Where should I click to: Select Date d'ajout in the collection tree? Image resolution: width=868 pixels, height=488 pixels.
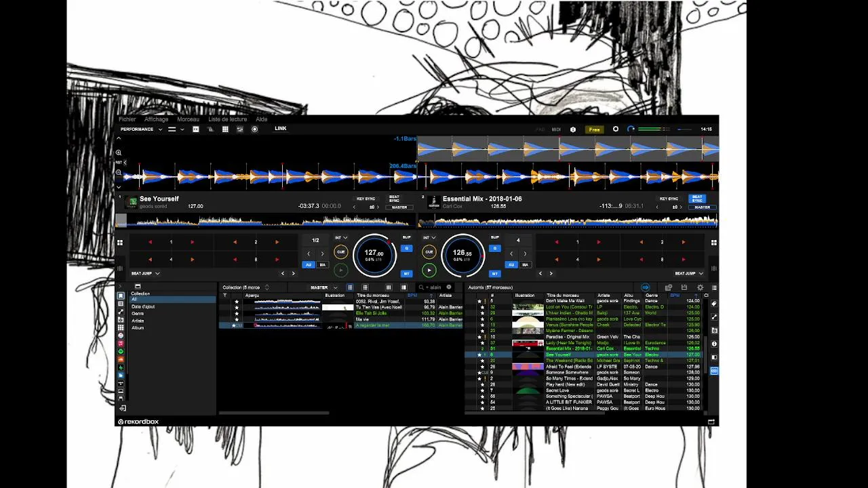[143, 306]
